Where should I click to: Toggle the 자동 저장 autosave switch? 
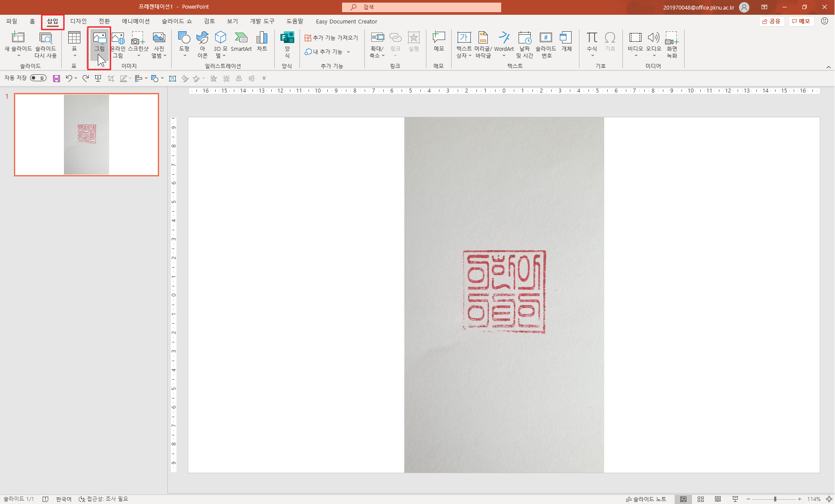coord(38,78)
